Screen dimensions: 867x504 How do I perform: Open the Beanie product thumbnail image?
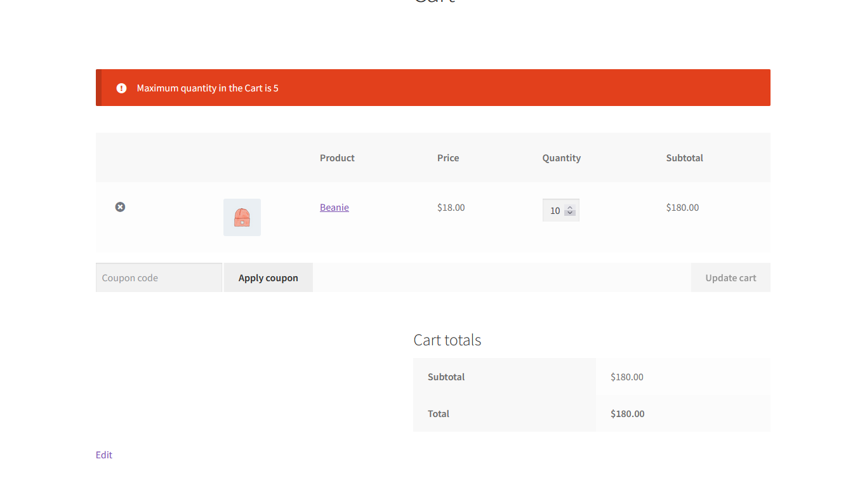242,217
